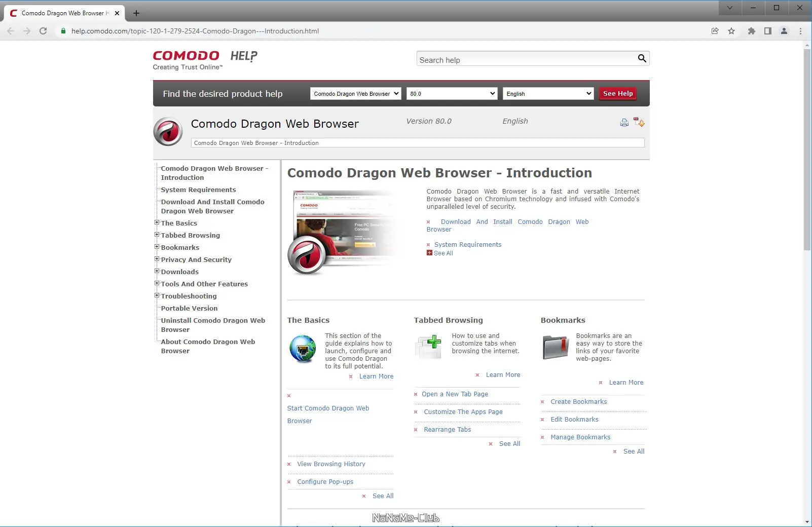The height and width of the screenshot is (527, 812).
Task: Click the share page icon
Action: (x=715, y=31)
